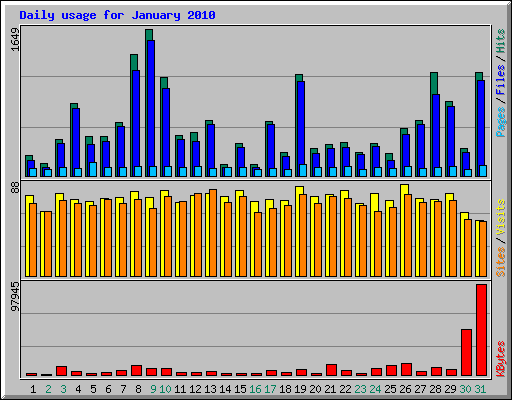This screenshot has height=400, width=512.
Task: Select the "1649" hits axis value
Action: tap(15, 39)
